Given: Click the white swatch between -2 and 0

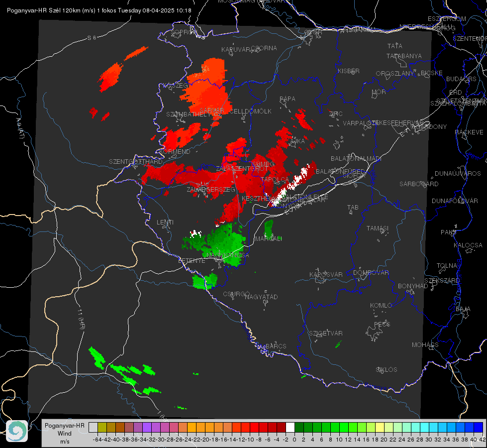Looking at the screenshot, I should (x=290, y=427).
